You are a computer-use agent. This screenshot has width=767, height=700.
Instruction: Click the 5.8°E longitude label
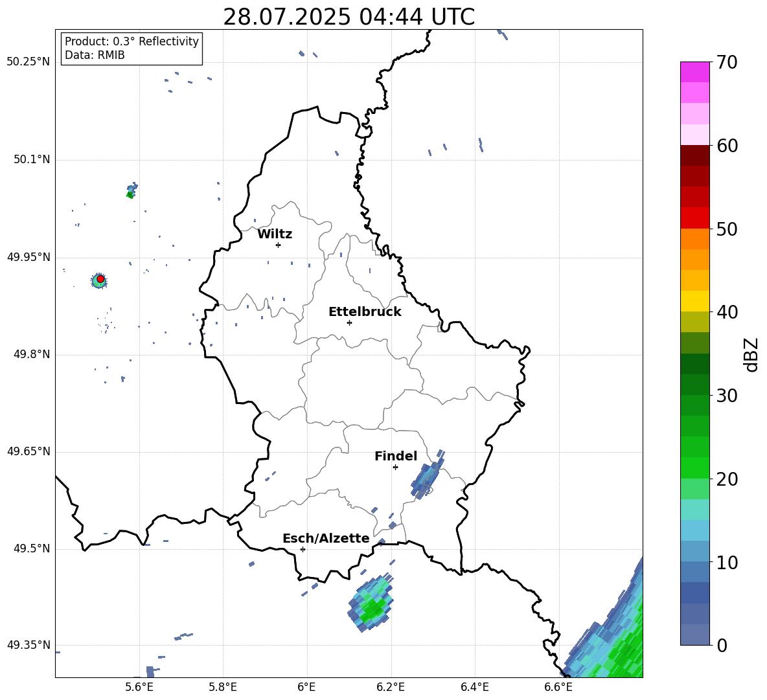click(223, 687)
